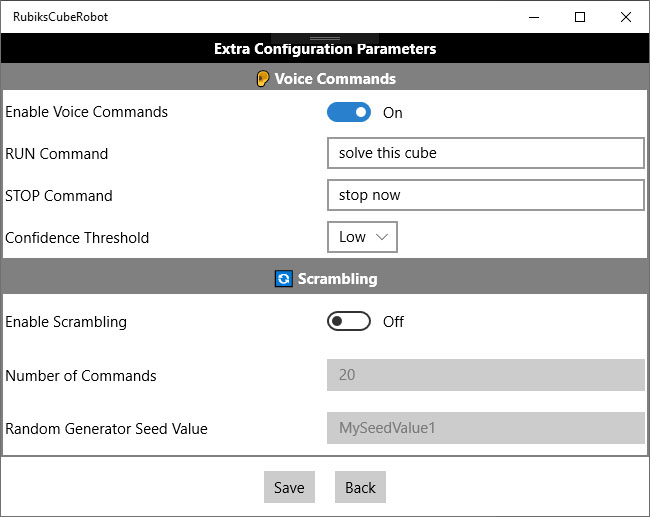This screenshot has width=650, height=517.
Task: Click the Voice Commands section header
Action: (x=325, y=78)
